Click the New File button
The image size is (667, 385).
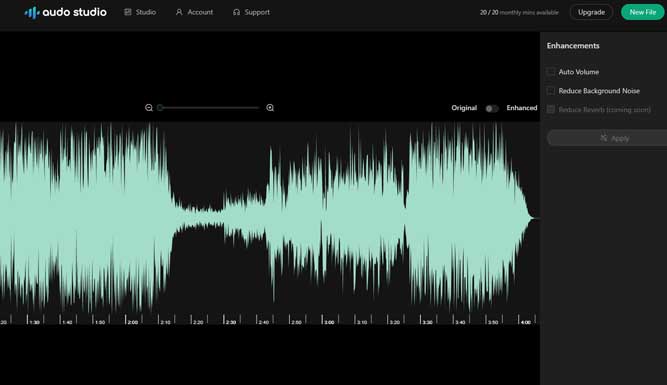point(642,12)
